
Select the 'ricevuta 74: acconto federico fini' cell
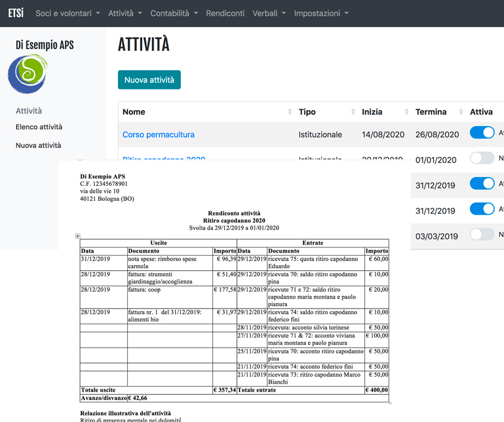316,367
